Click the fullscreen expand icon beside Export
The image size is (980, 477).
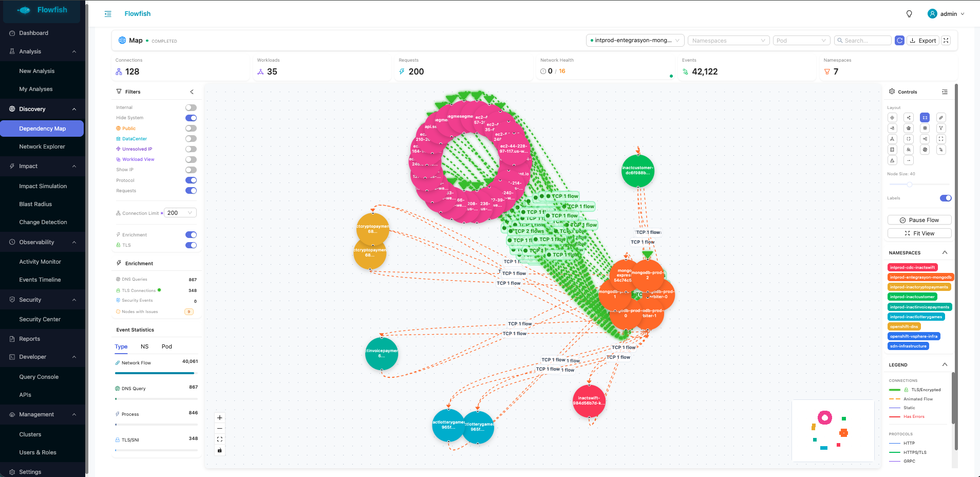[x=946, y=41]
